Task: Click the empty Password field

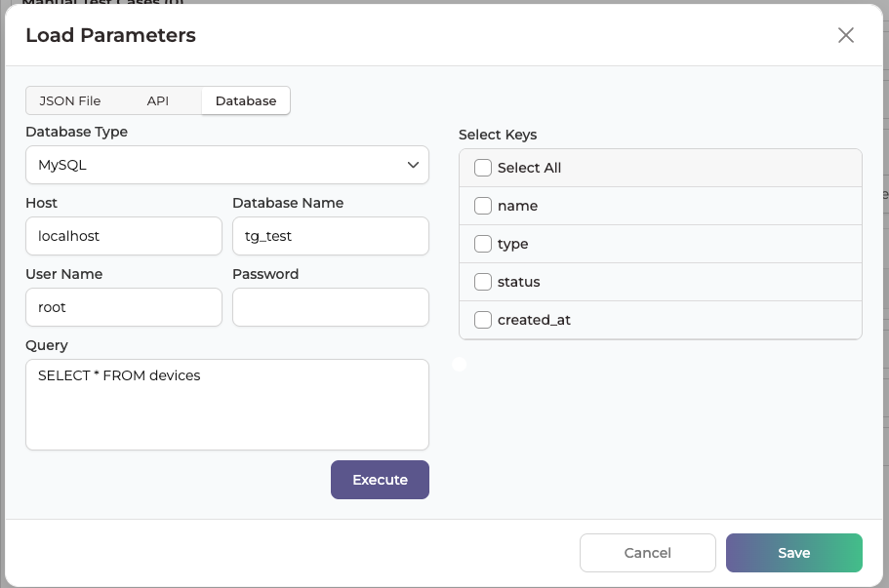Action: coord(331,307)
